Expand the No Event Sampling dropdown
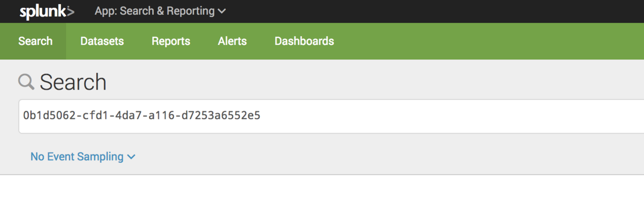Viewport: 644px width, 198px height. click(x=83, y=156)
